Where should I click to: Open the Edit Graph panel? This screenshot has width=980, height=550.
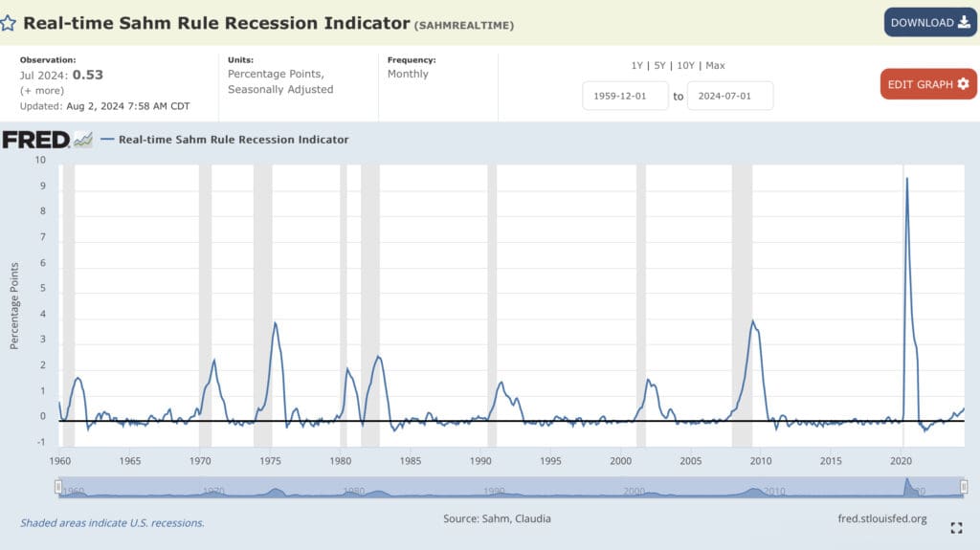(x=927, y=84)
